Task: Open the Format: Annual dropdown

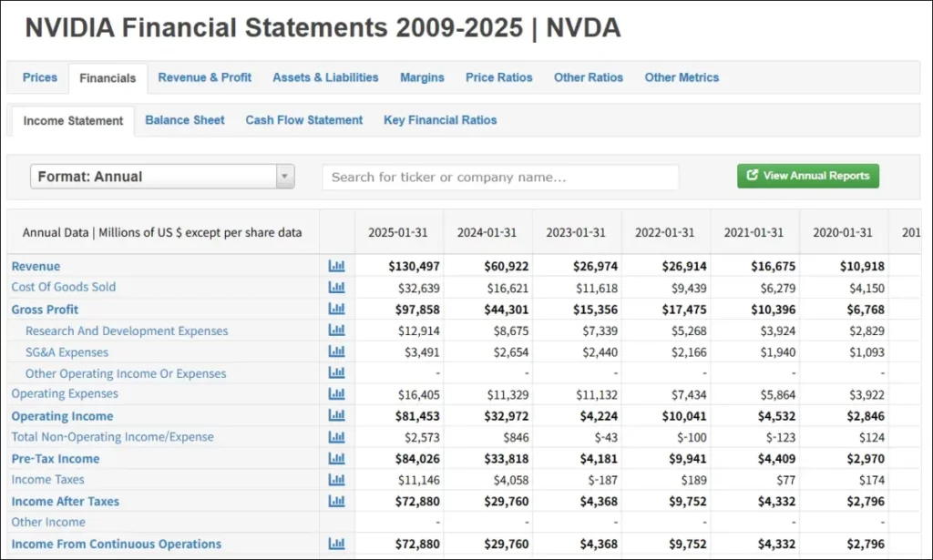Action: click(x=162, y=177)
